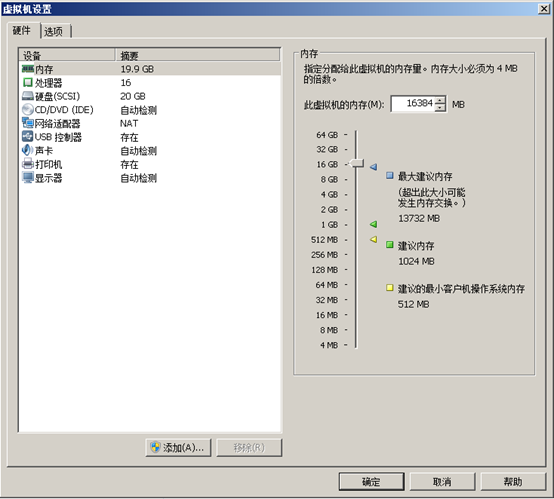Close the 虚拟机设置 dialog window
554x499 pixels.
[543, 9]
